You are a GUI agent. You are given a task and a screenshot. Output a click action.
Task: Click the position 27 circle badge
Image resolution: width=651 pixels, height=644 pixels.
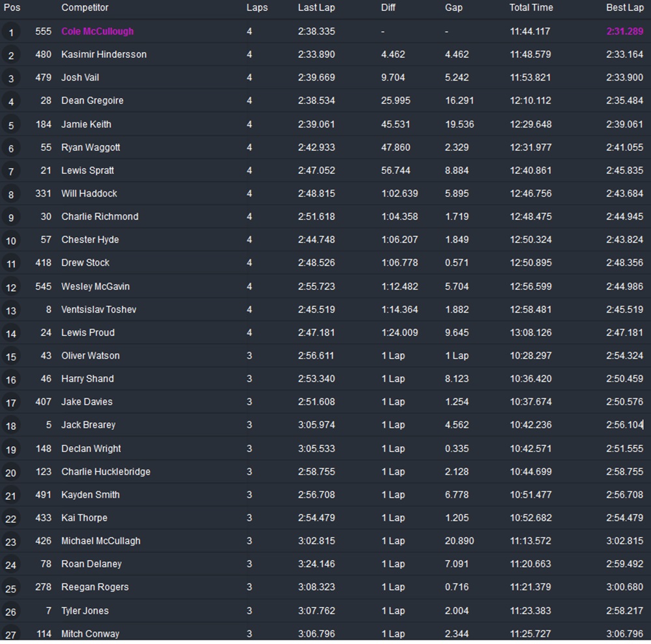(x=10, y=634)
